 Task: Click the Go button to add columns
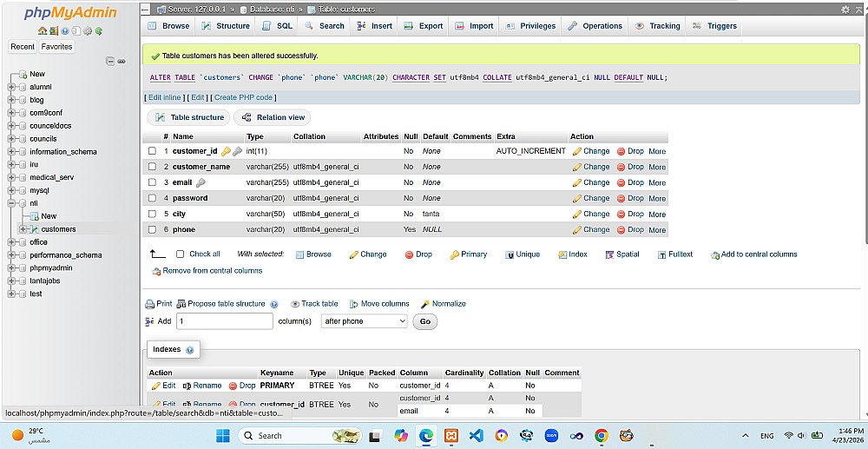point(425,321)
